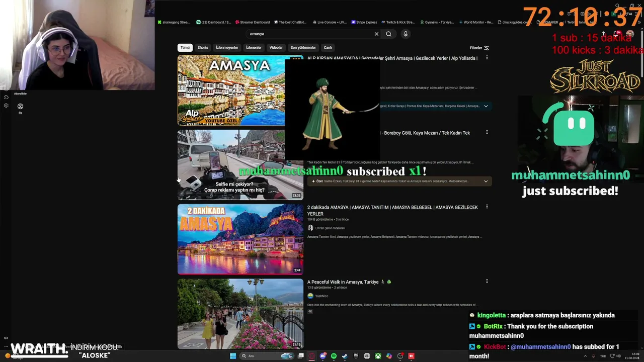Switch to the Oyuneks Türkiye browser tab
Image resolution: width=644 pixels, height=362 pixels.
(437, 22)
